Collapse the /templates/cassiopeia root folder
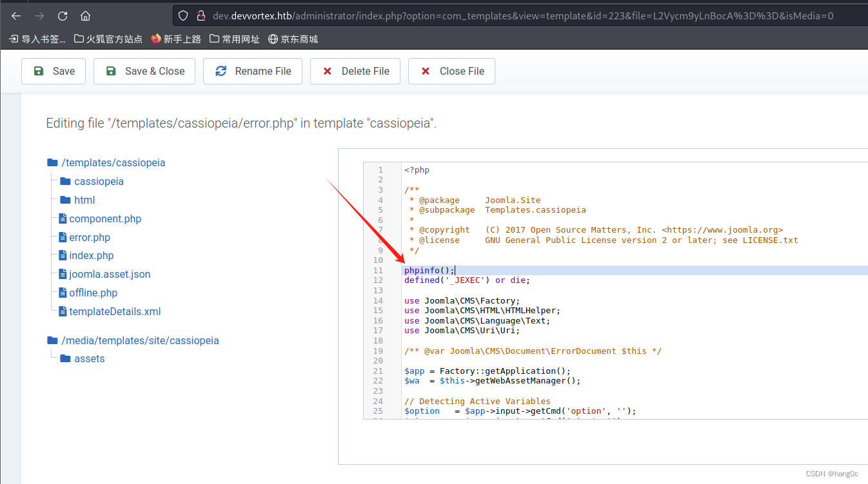 coord(106,162)
